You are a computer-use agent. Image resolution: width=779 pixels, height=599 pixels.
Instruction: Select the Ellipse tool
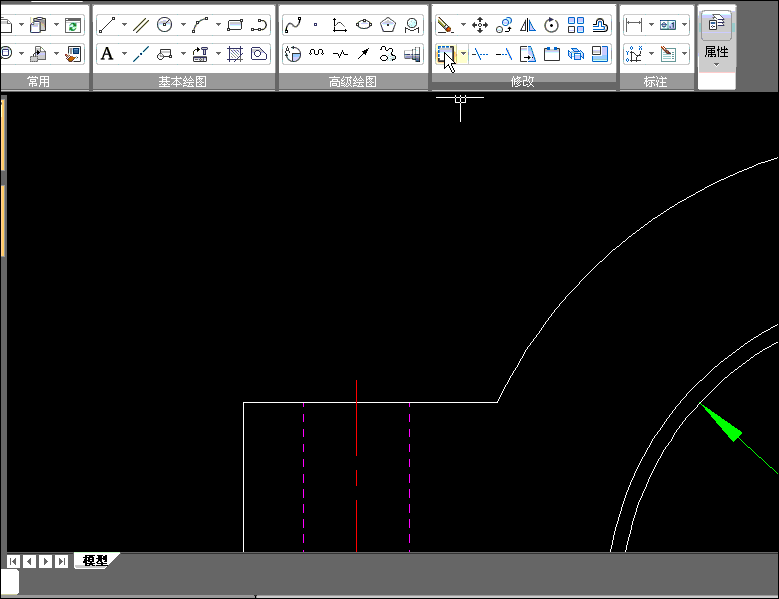click(x=364, y=25)
